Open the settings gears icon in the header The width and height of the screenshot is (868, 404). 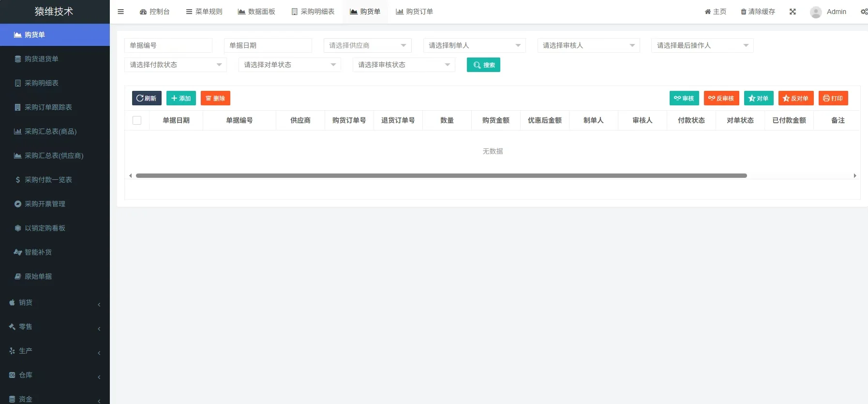[x=864, y=12]
